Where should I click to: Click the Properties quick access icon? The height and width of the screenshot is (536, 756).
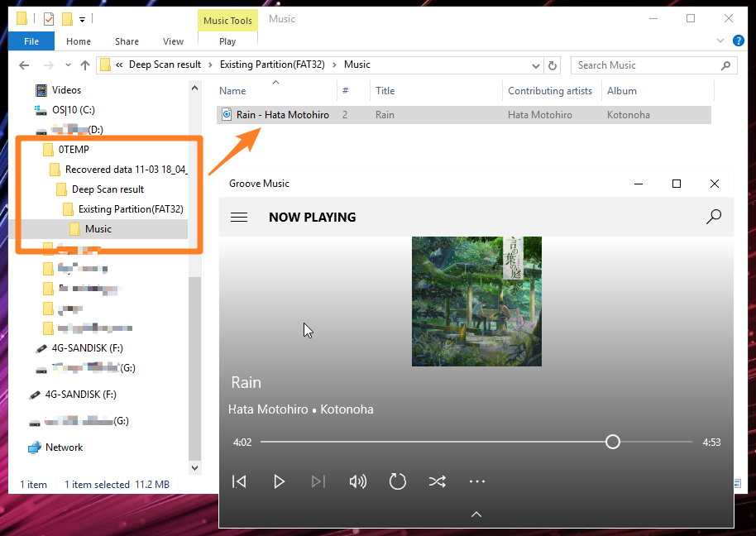[49, 19]
